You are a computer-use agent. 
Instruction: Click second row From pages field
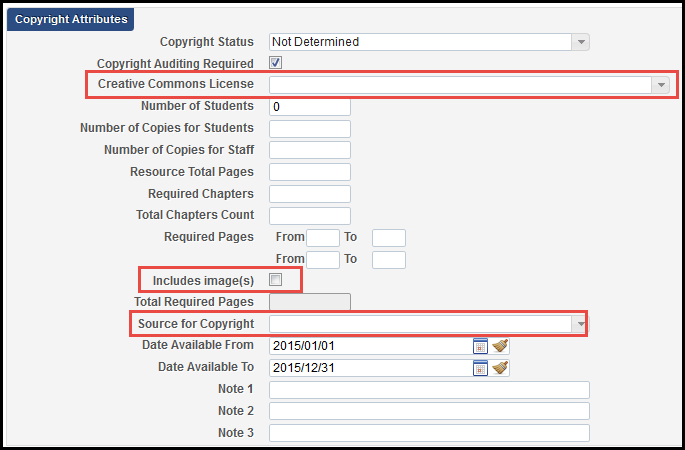(x=323, y=260)
